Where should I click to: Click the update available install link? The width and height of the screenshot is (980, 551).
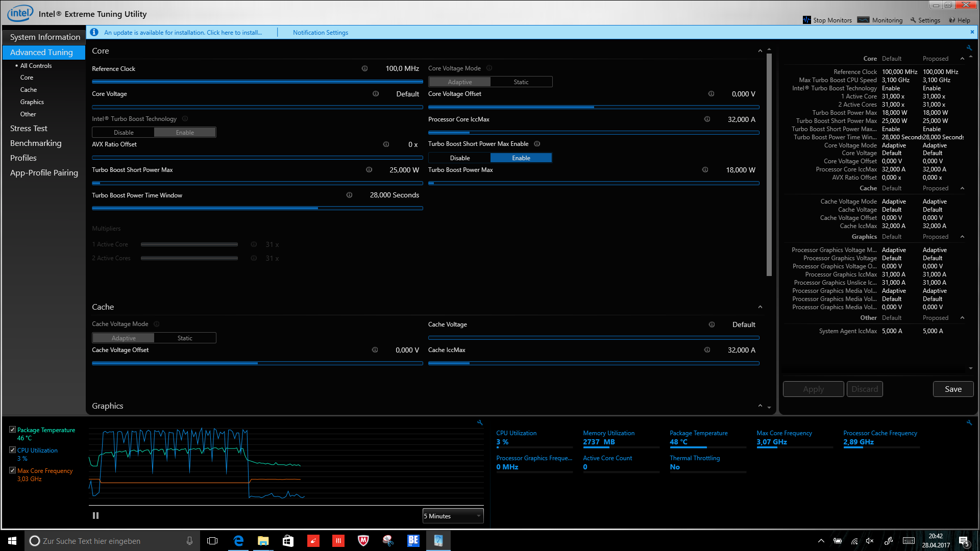click(x=183, y=33)
